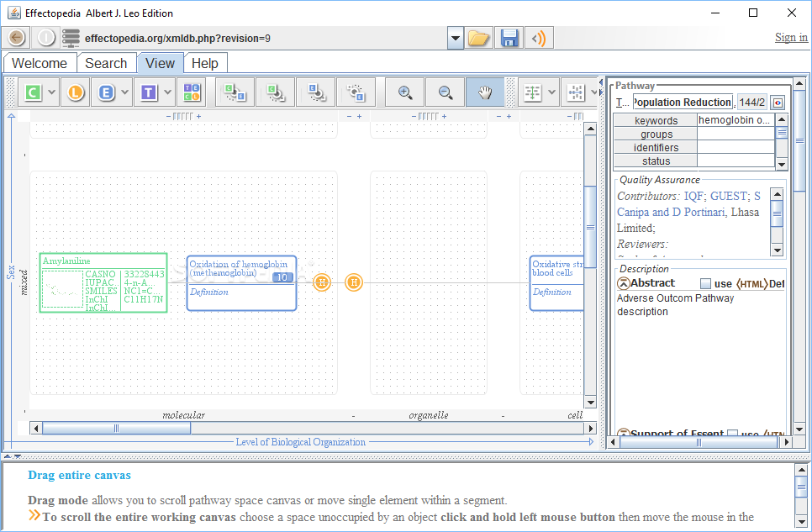Click scroll-down arrow of Quality Assurance box
Viewport: 812px width, 532px height.
coord(777,250)
